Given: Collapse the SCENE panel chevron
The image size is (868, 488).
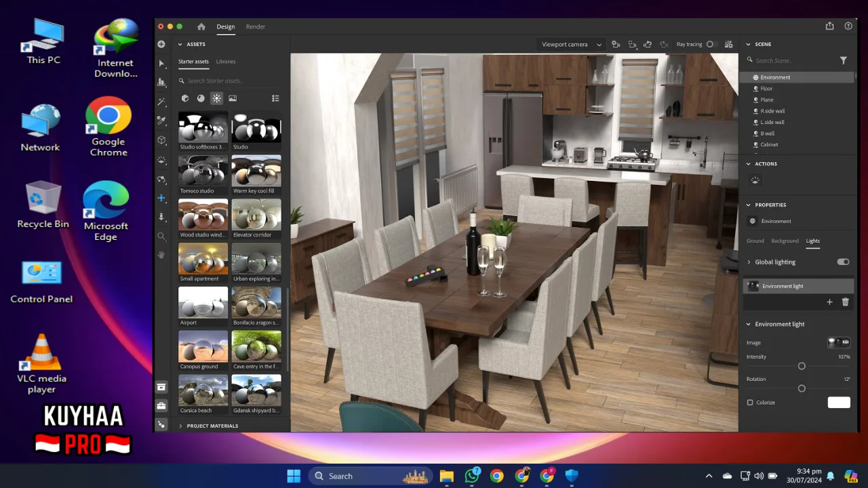Looking at the screenshot, I should pyautogui.click(x=749, y=44).
